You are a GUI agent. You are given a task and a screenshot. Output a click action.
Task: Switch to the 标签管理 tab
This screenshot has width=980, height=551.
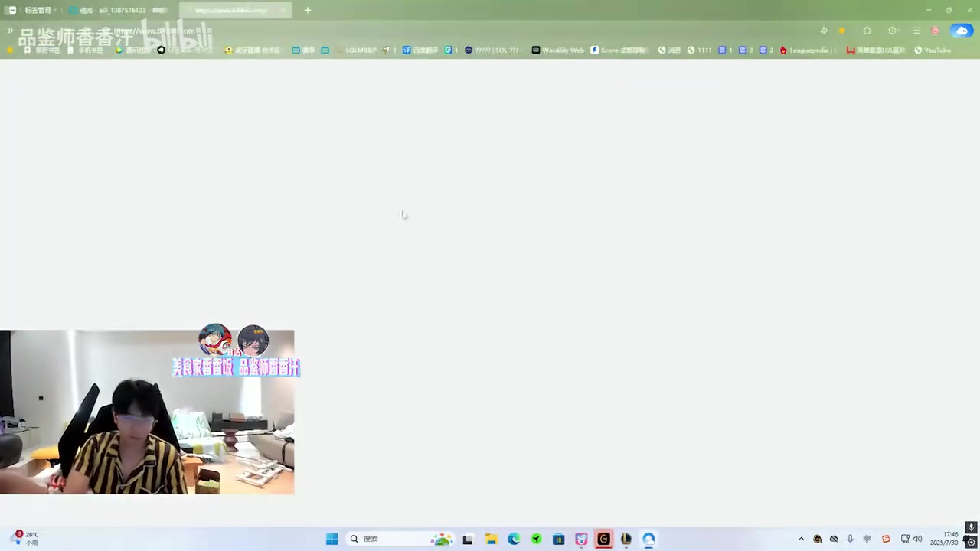coord(38,10)
